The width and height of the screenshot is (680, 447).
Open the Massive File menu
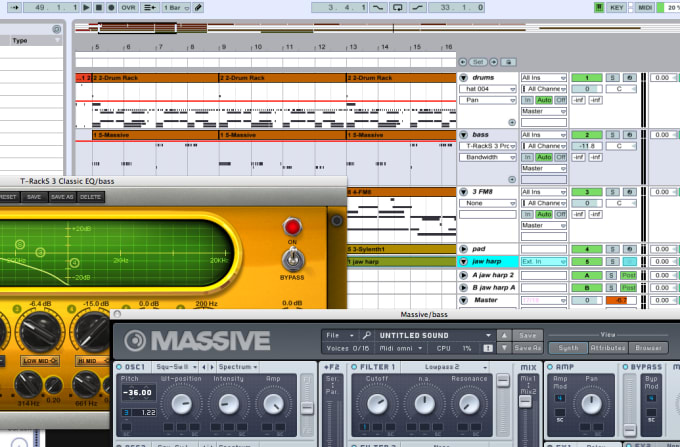[339, 335]
